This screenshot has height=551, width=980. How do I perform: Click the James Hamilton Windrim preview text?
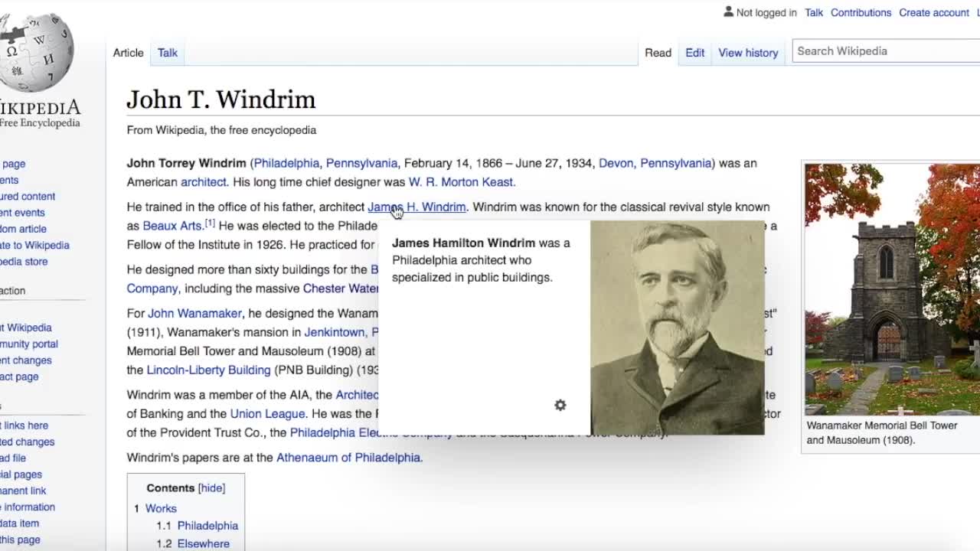[481, 260]
